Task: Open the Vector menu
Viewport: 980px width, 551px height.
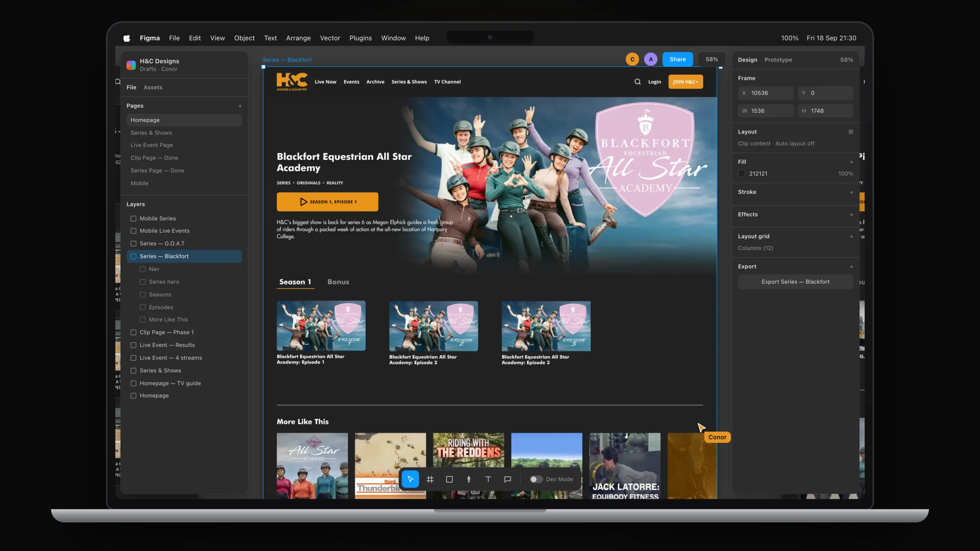Action: (x=330, y=38)
